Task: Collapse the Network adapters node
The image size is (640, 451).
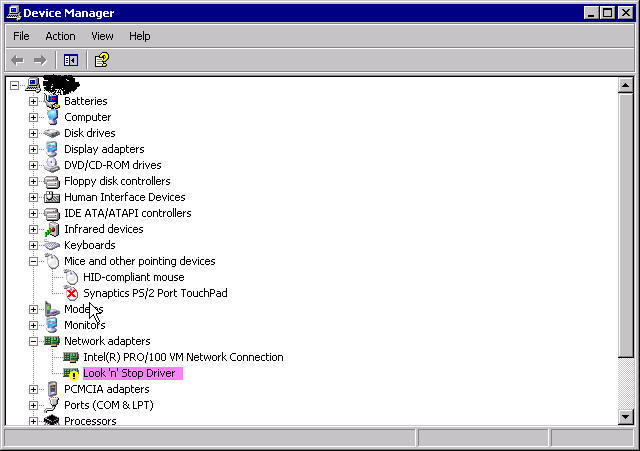Action: coord(33,341)
